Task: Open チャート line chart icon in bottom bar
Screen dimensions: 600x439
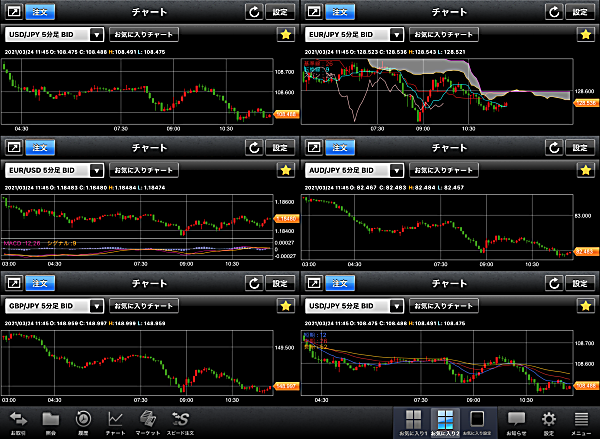Action: coord(115,423)
